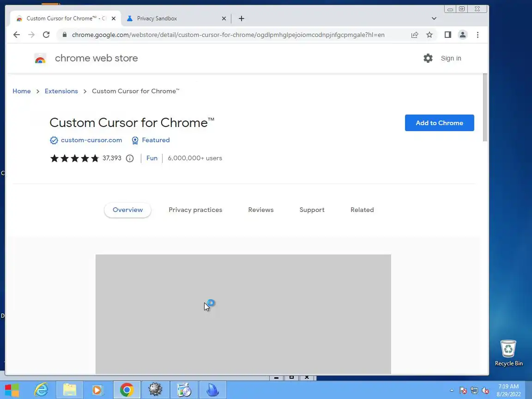Open the taskbar clock showing 7:19 AM
Viewport: 532px width, 399px height.
click(x=508, y=390)
